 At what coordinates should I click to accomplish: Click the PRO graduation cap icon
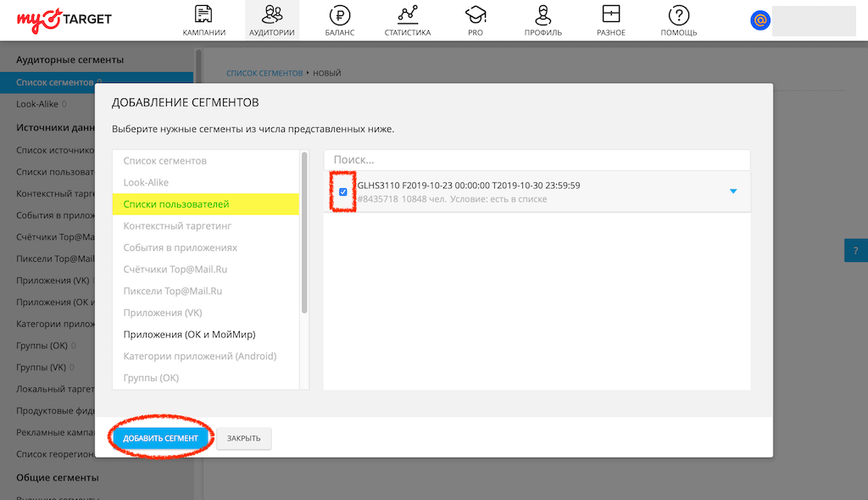475,14
